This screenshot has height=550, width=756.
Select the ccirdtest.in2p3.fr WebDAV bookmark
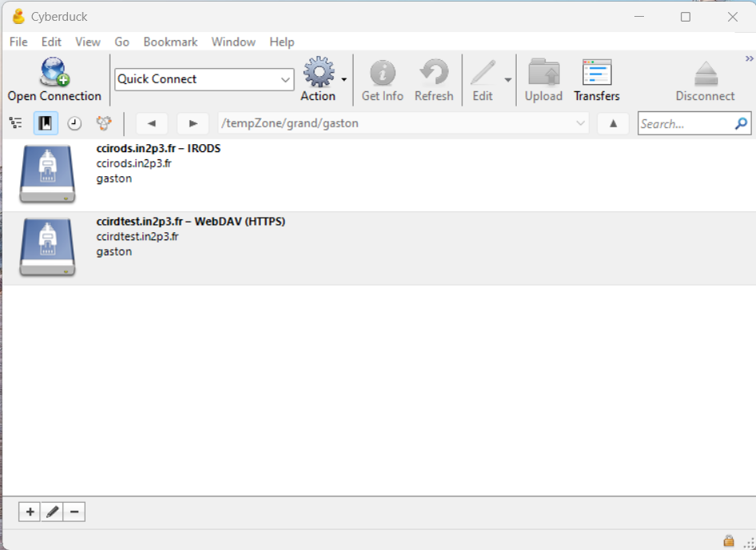(x=378, y=248)
